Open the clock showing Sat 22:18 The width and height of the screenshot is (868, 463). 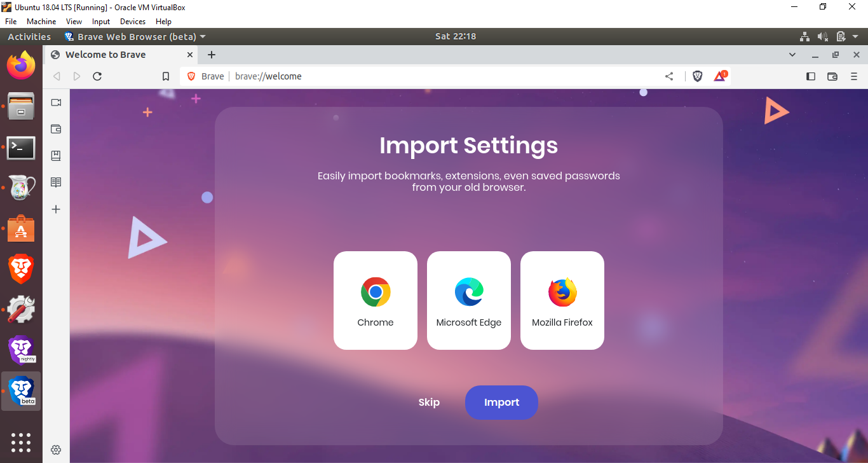click(456, 36)
